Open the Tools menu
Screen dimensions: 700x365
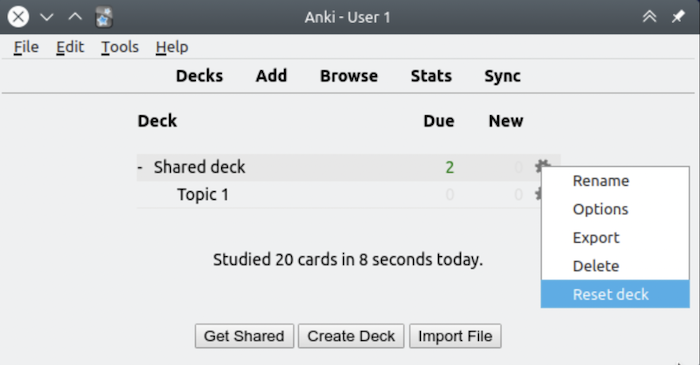coord(120,47)
